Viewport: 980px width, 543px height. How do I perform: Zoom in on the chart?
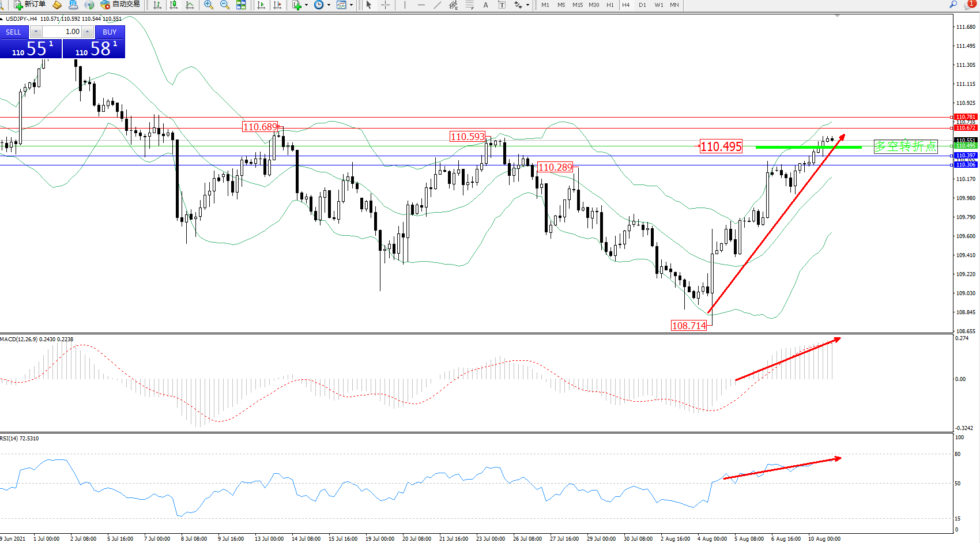[209, 5]
